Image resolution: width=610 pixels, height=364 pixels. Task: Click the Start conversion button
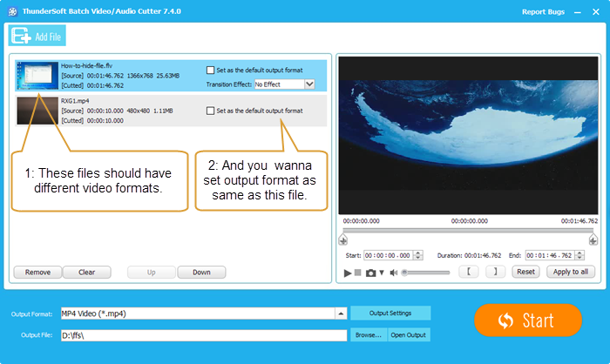point(527,320)
